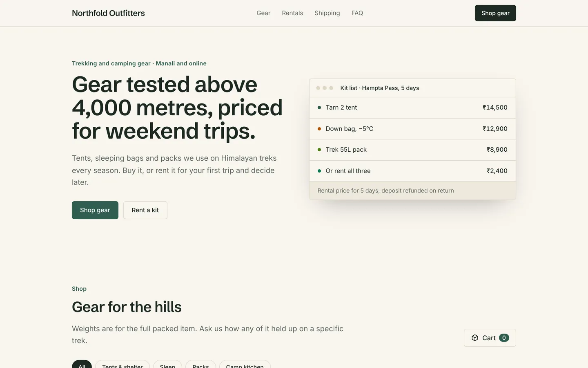Select the Packs filter chip
588x368 pixels.
tap(200, 364)
